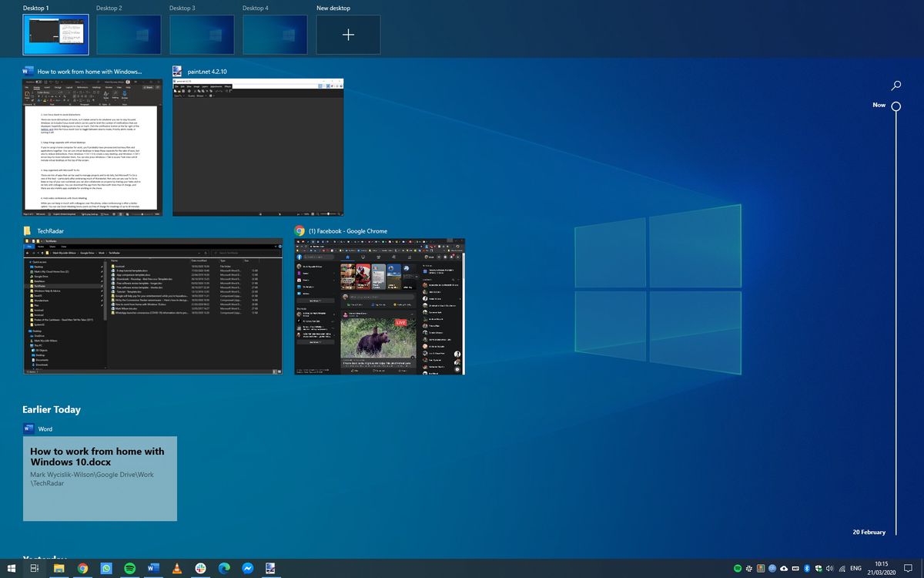This screenshot has height=578, width=924.
Task: Launch Microsoft Edge from the taskbar
Action: 223,569
